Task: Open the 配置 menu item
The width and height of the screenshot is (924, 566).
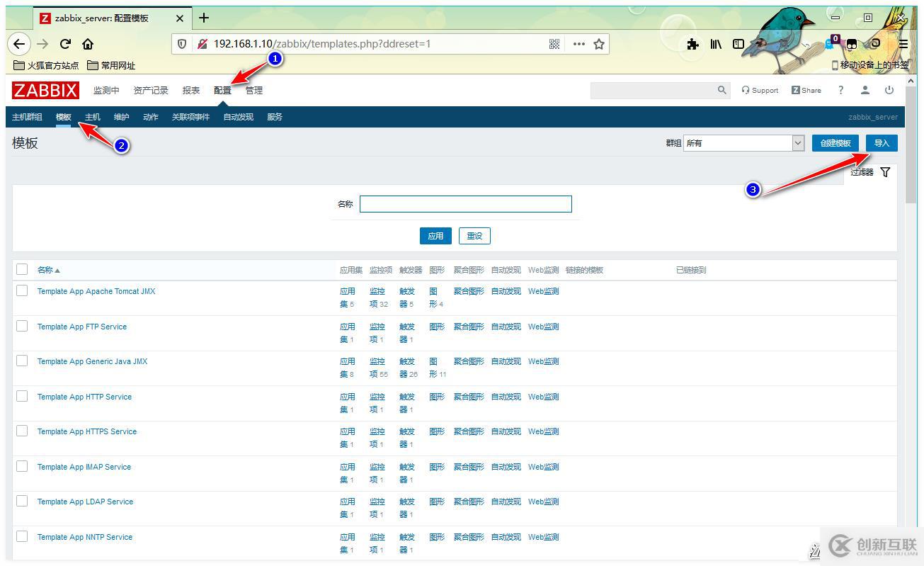Action: 222,90
